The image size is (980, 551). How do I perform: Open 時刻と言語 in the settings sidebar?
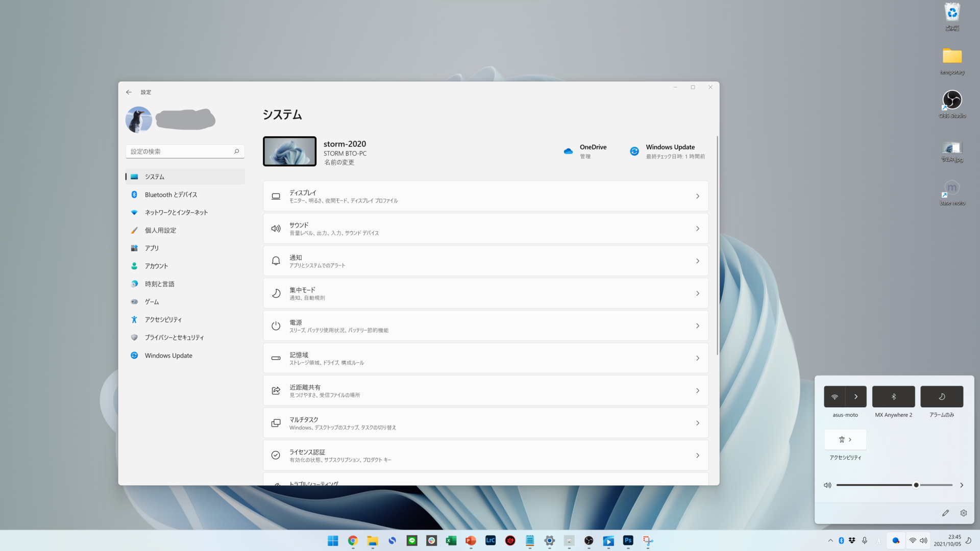[185, 284]
